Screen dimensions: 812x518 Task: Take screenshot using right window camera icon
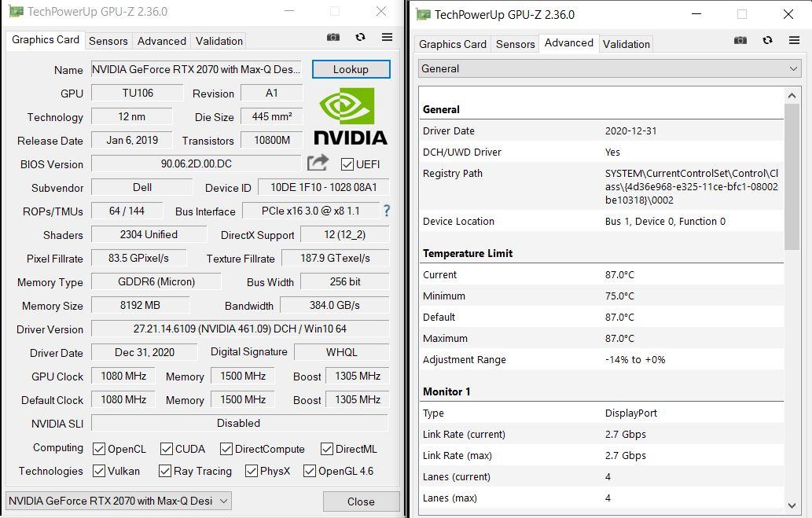tap(740, 40)
